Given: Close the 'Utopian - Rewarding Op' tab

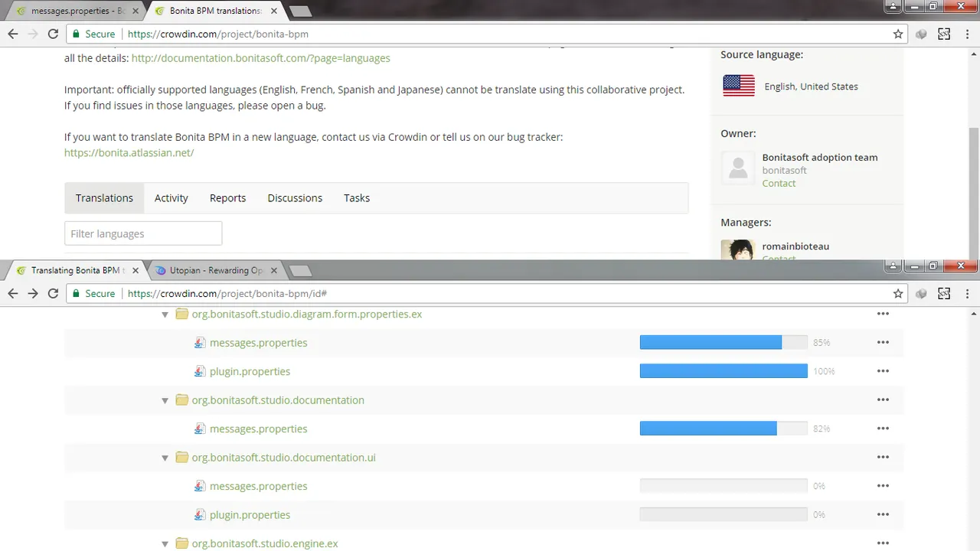Looking at the screenshot, I should pos(273,270).
